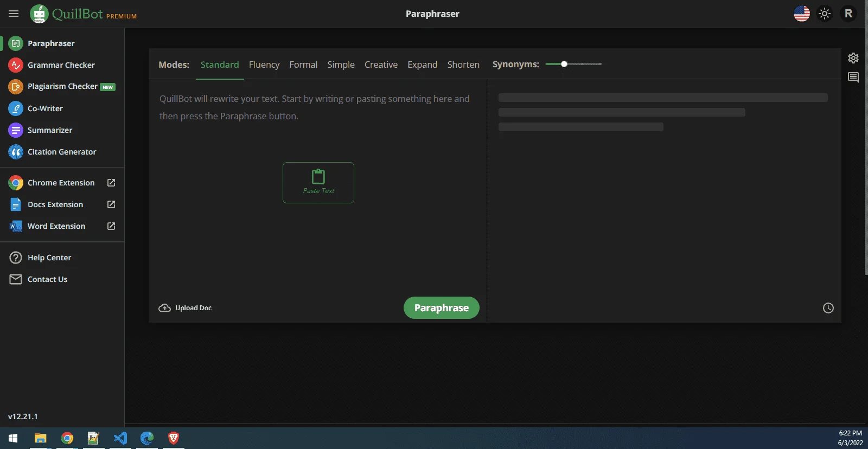Select the Creative mode tab
The height and width of the screenshot is (449, 868).
381,65
